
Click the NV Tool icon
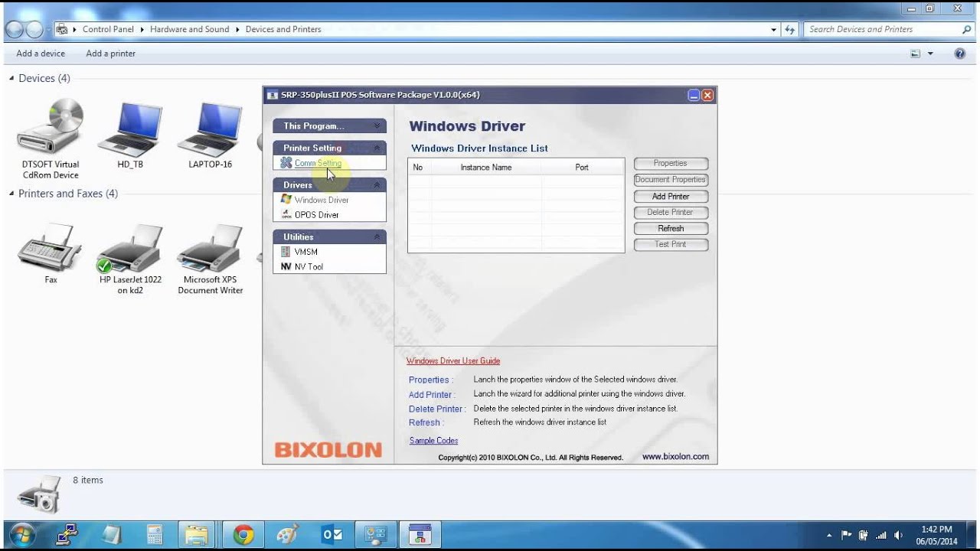point(286,267)
